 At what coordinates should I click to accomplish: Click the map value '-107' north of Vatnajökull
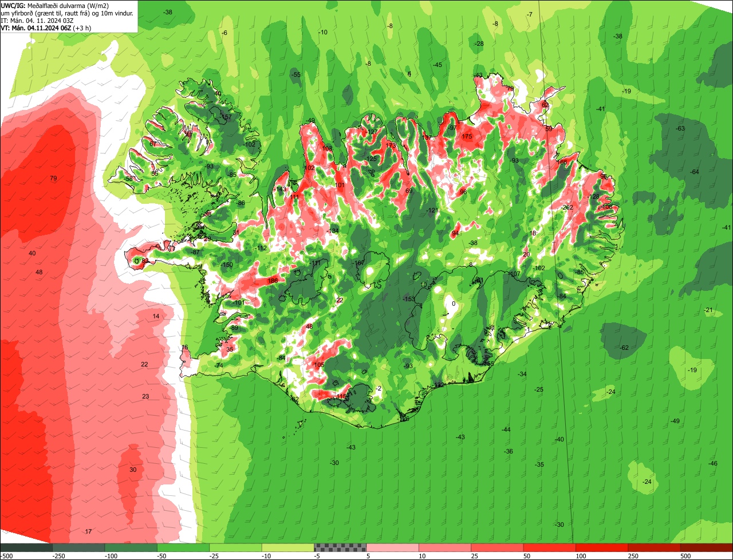tap(514, 274)
